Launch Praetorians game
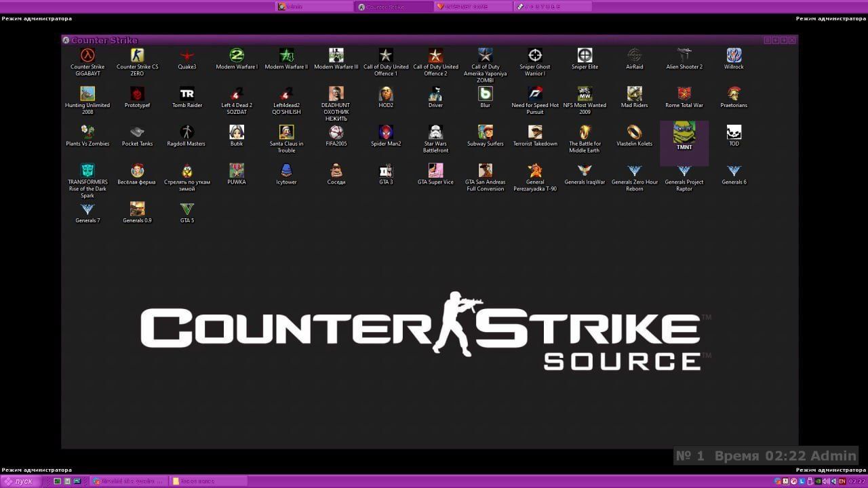The height and width of the screenshot is (488, 868). (734, 94)
